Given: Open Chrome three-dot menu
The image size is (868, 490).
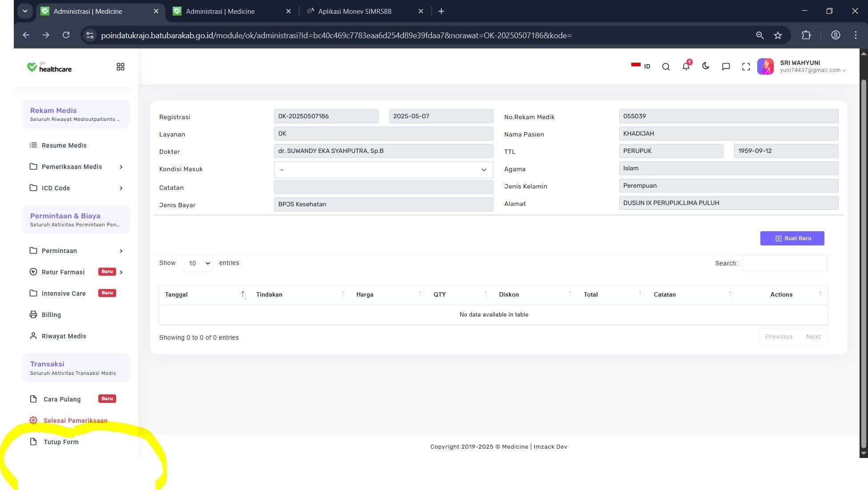Looking at the screenshot, I should 856,35.
